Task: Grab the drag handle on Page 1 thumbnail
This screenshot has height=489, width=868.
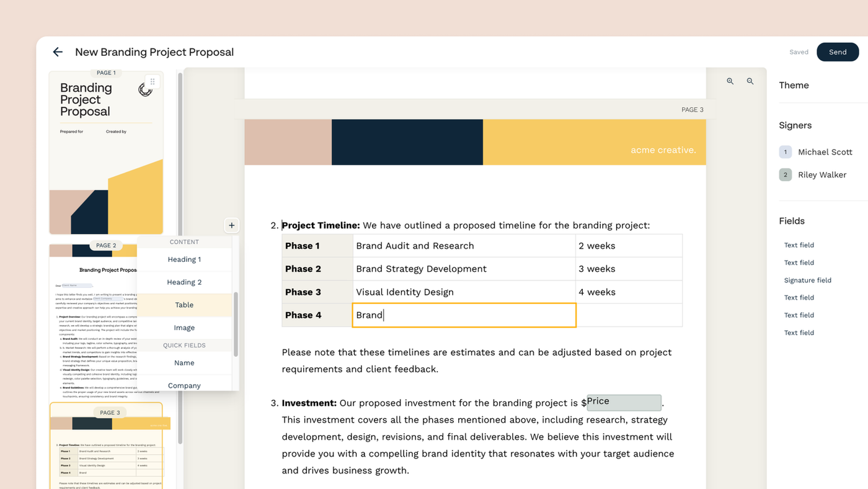Action: click(x=153, y=82)
